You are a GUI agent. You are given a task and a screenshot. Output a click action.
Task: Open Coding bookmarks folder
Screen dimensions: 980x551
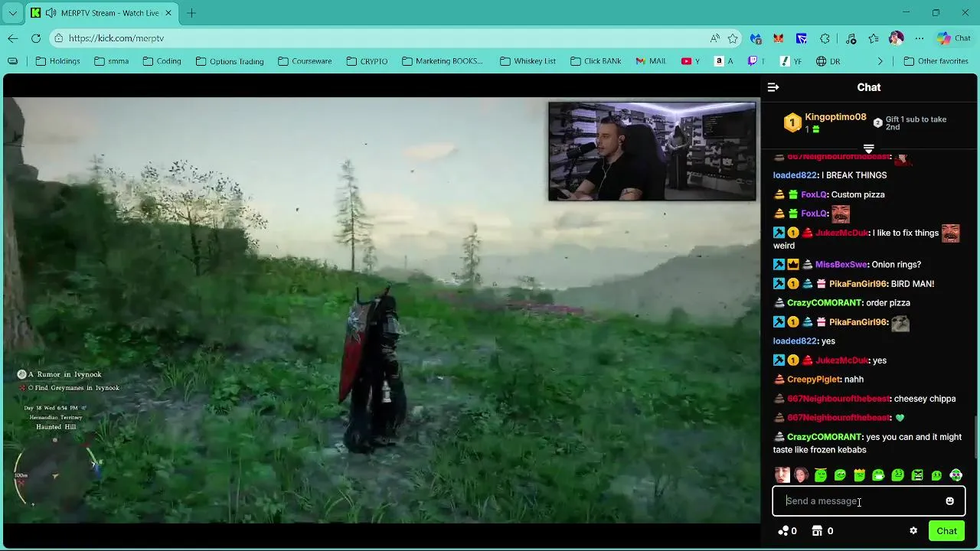point(162,61)
